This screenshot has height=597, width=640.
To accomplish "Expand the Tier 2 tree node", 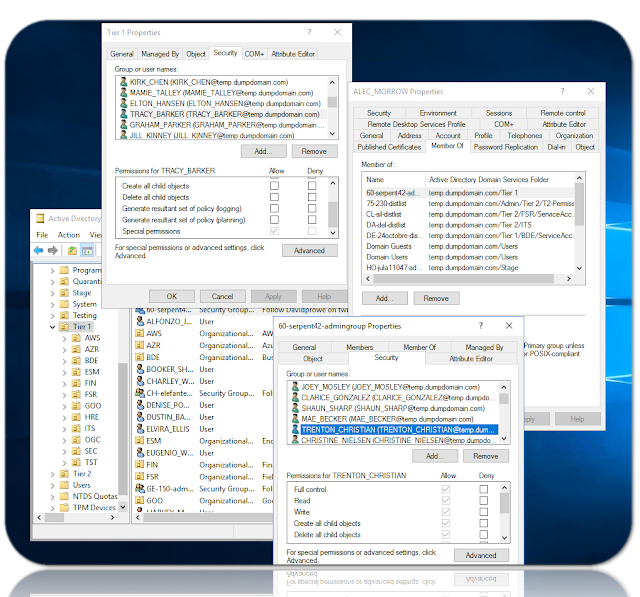I will (x=52, y=474).
